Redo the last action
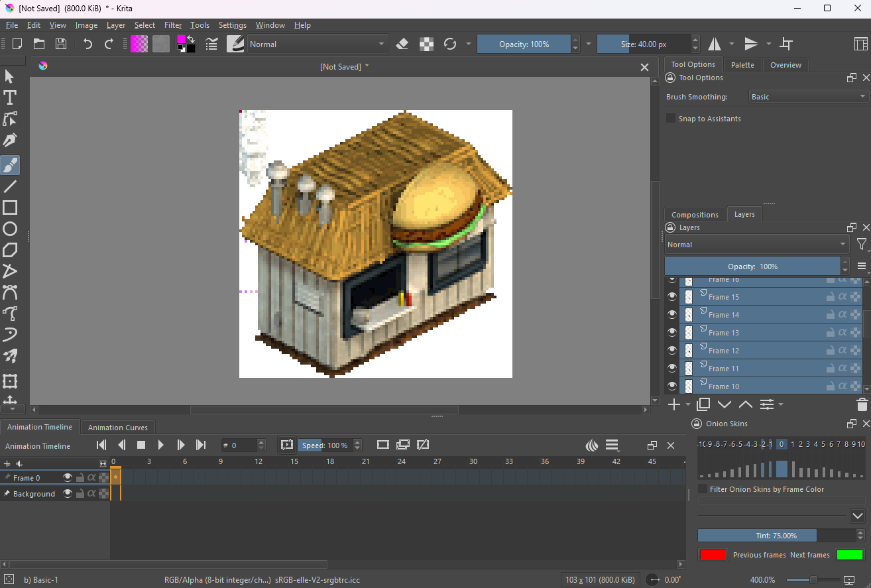 tap(109, 44)
